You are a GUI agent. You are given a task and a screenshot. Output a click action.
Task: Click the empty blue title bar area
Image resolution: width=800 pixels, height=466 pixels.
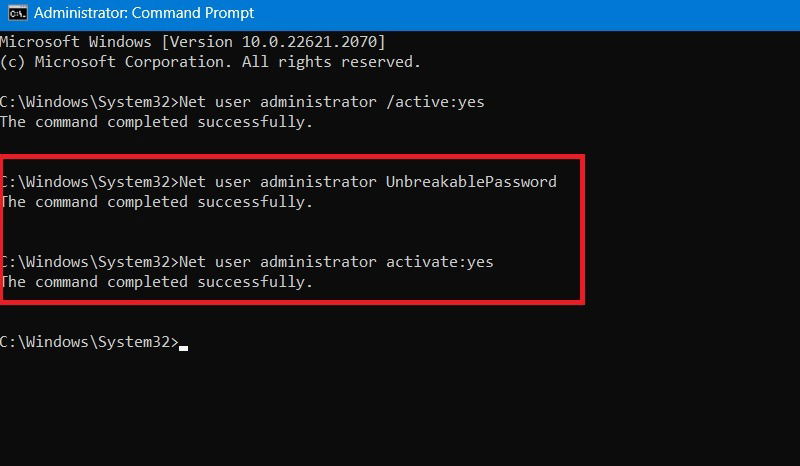[x=526, y=14]
